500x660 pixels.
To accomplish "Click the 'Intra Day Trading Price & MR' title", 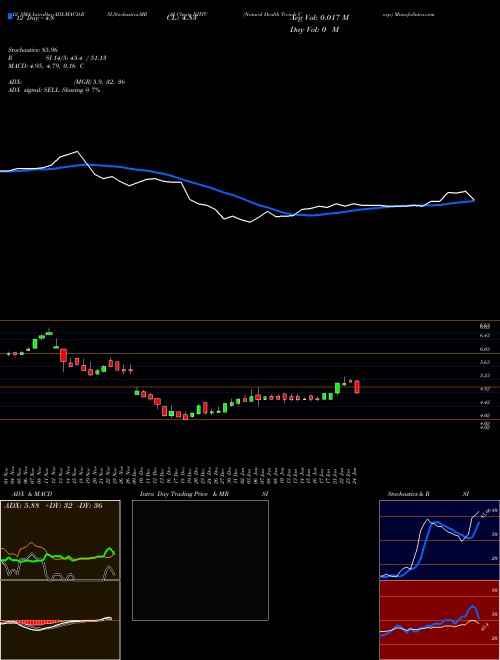I will (x=184, y=494).
